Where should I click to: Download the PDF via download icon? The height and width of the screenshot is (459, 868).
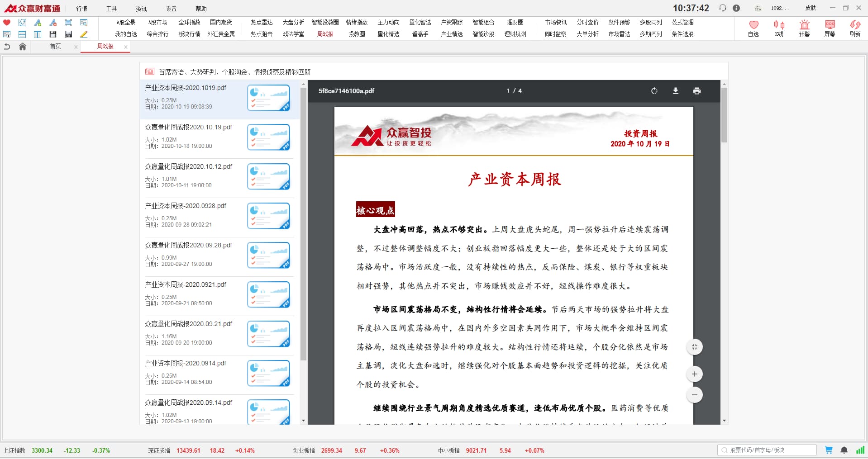(x=676, y=91)
